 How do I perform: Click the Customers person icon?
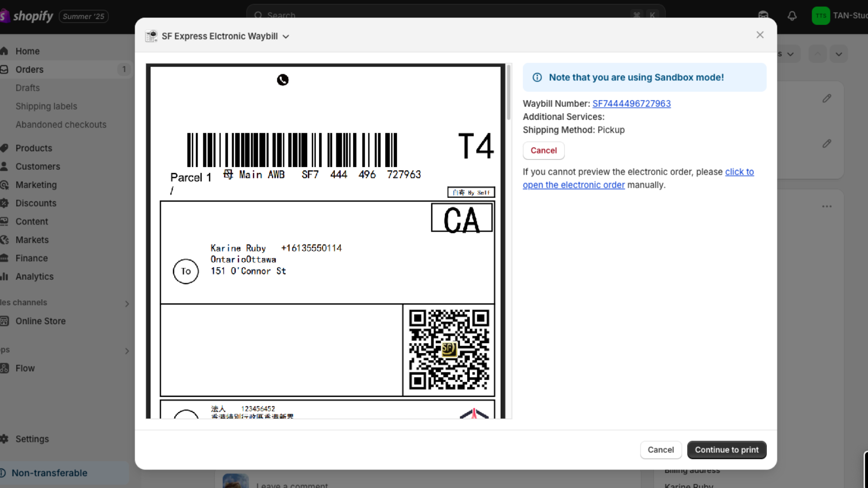pos(4,166)
